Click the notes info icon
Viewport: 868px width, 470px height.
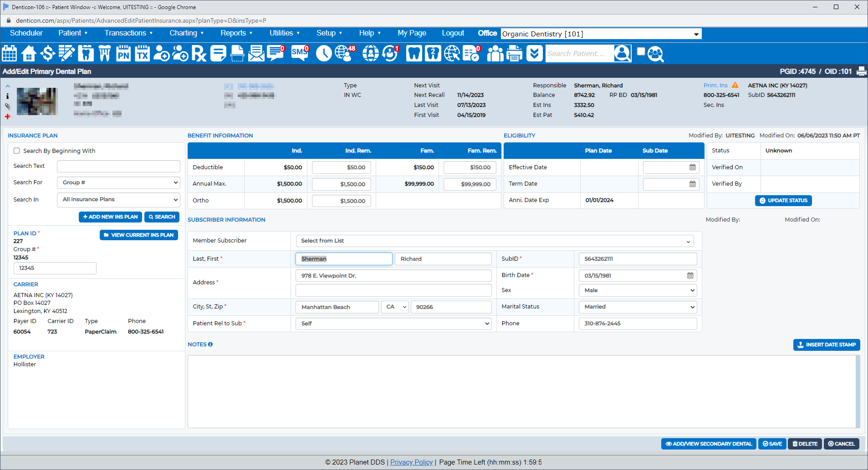pos(210,344)
